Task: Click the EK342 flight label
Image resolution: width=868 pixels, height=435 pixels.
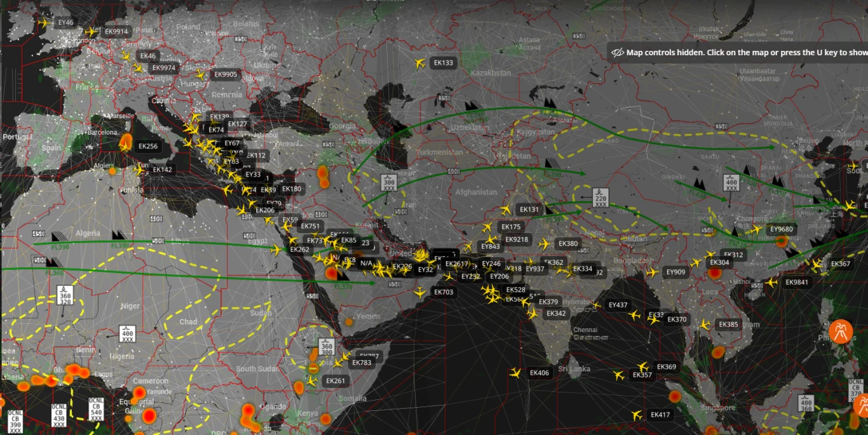Action: [556, 313]
